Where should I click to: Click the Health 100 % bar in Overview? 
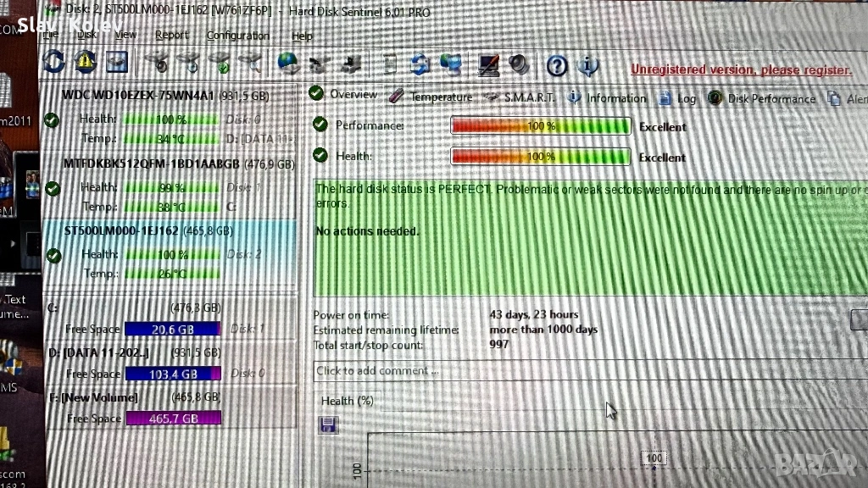pyautogui.click(x=541, y=157)
